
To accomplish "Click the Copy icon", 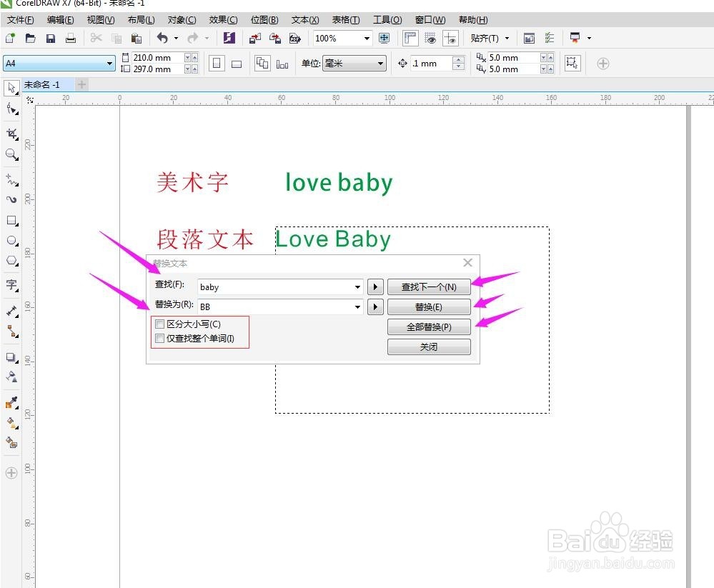I will [x=116, y=39].
